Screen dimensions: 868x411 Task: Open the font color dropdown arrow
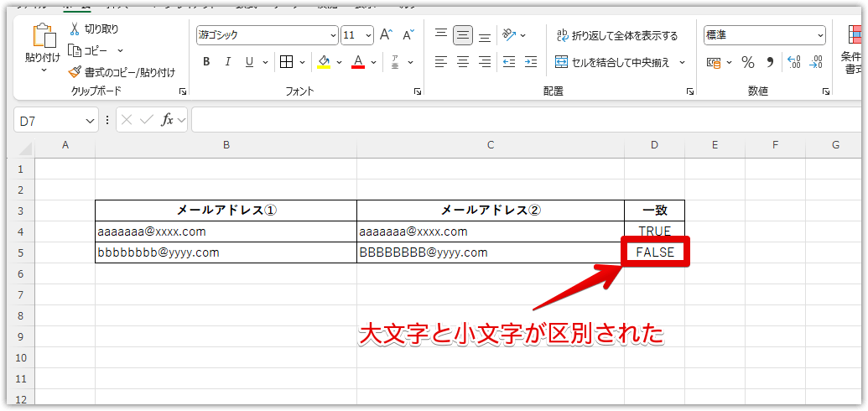pyautogui.click(x=374, y=62)
